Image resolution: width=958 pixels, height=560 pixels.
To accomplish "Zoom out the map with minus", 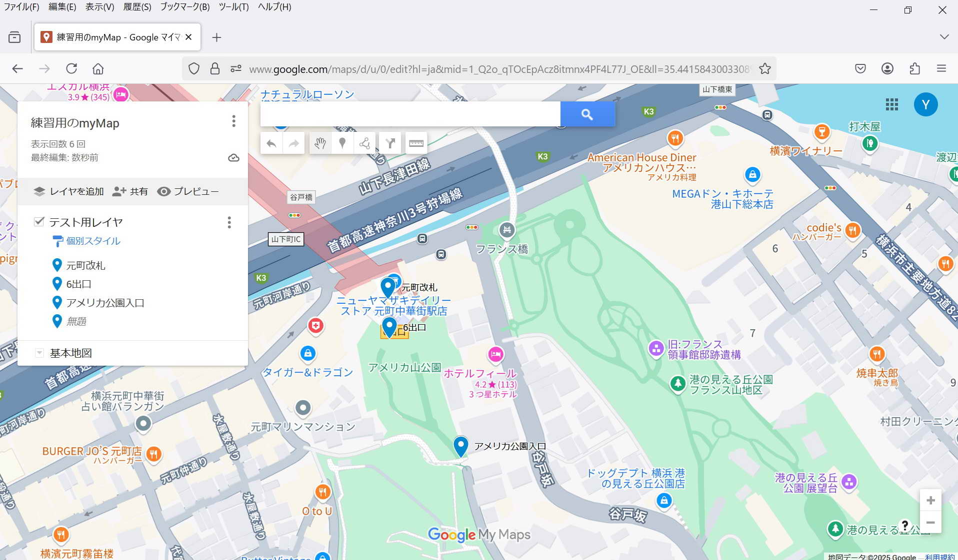I will 930,523.
